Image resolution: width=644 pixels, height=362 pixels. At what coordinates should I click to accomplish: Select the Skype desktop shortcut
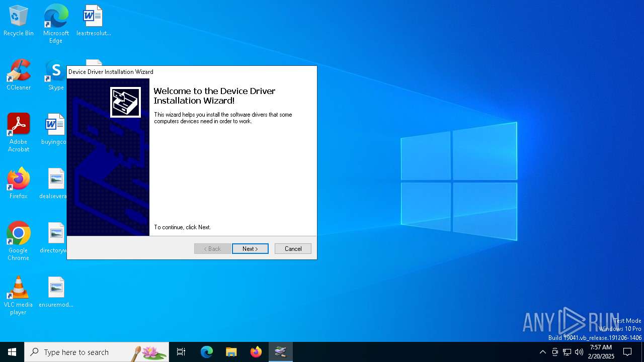[56, 75]
